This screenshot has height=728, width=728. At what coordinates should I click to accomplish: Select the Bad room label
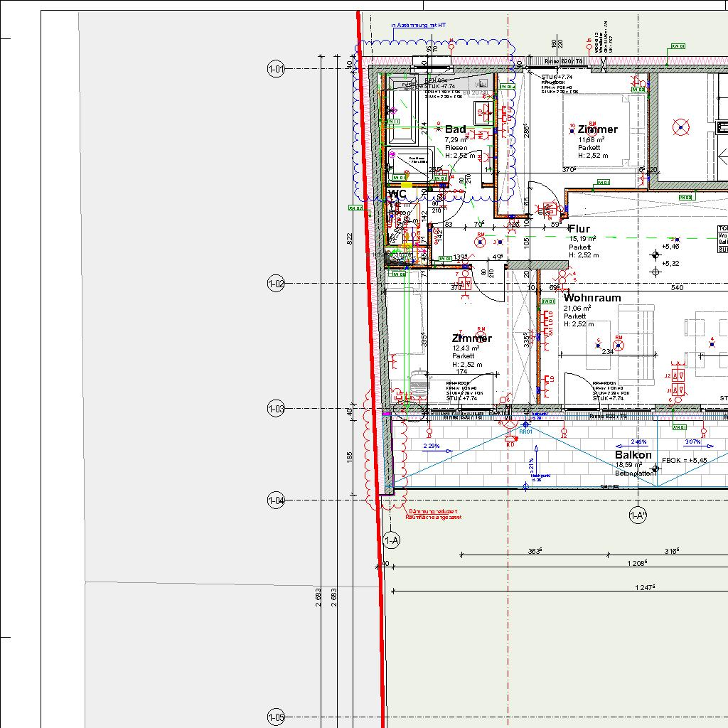[x=456, y=129]
